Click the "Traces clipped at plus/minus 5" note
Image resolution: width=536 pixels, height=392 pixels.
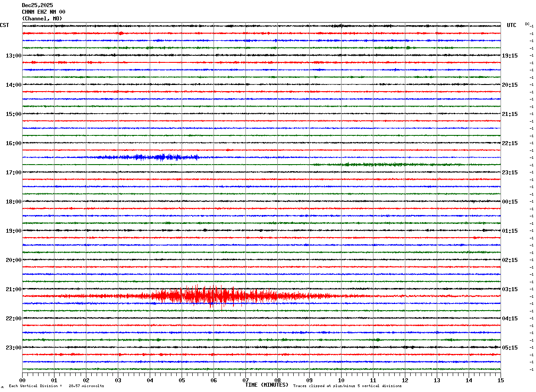(347, 386)
